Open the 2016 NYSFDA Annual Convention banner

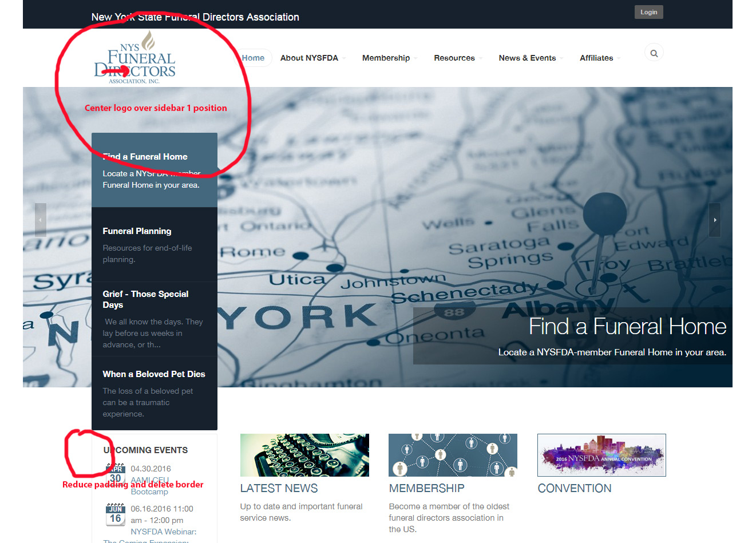click(601, 455)
